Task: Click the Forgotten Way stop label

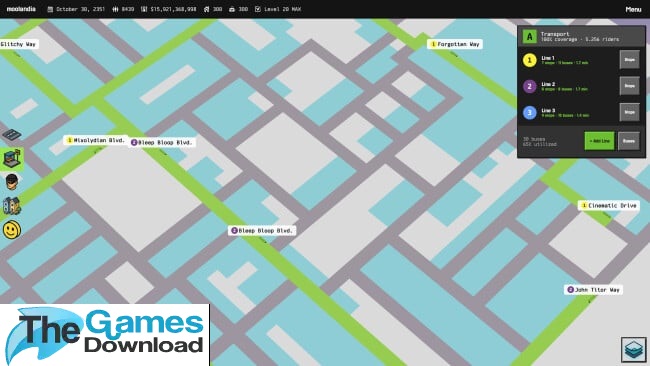Action: click(x=455, y=44)
